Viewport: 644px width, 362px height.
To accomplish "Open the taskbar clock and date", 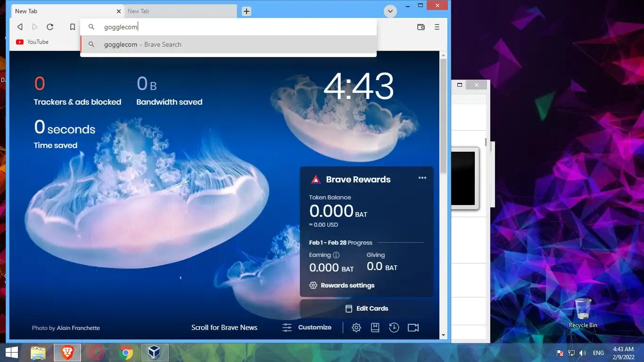I will pos(623,353).
